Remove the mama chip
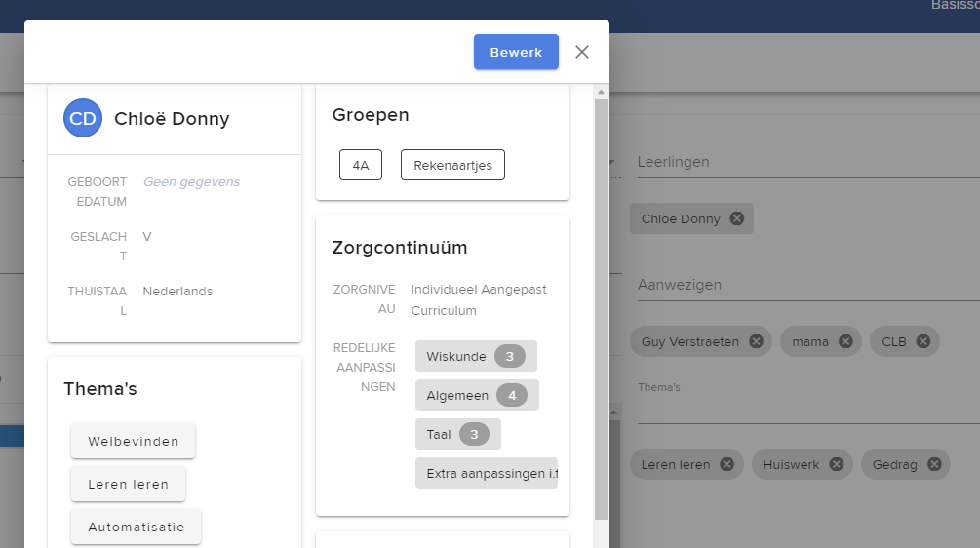 [x=845, y=341]
